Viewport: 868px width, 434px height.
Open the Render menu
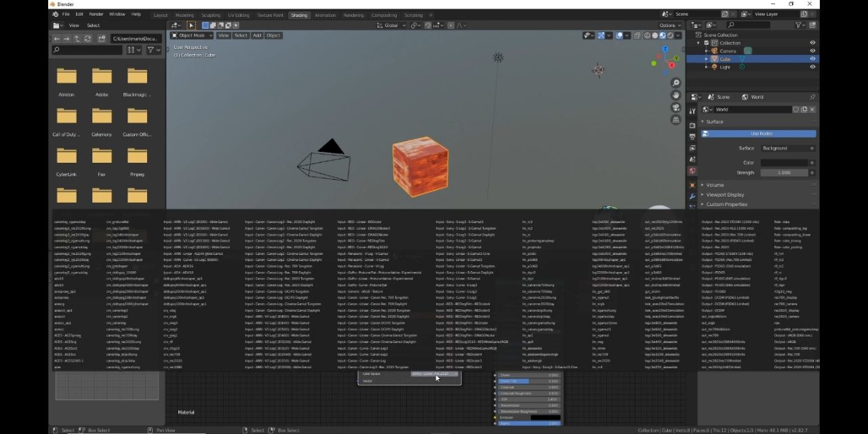[x=96, y=14]
